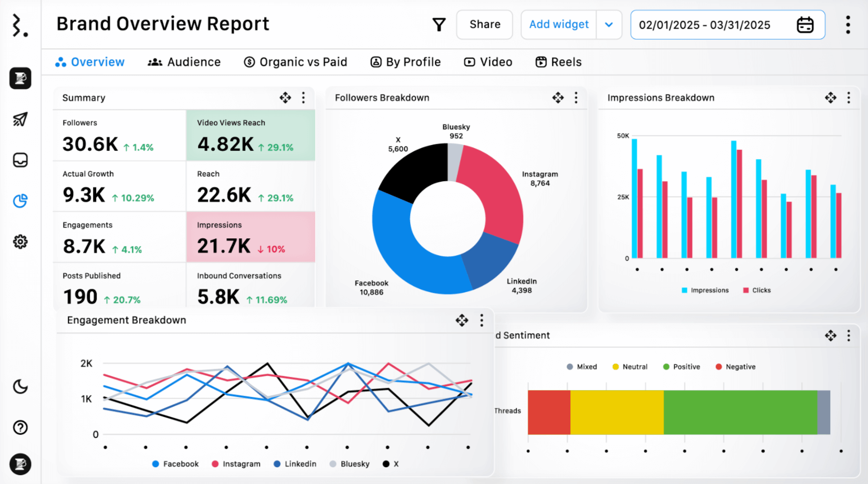Toggle Linkedin series in Engagement legend
Screen dimensions: 868x484
[x=295, y=464]
